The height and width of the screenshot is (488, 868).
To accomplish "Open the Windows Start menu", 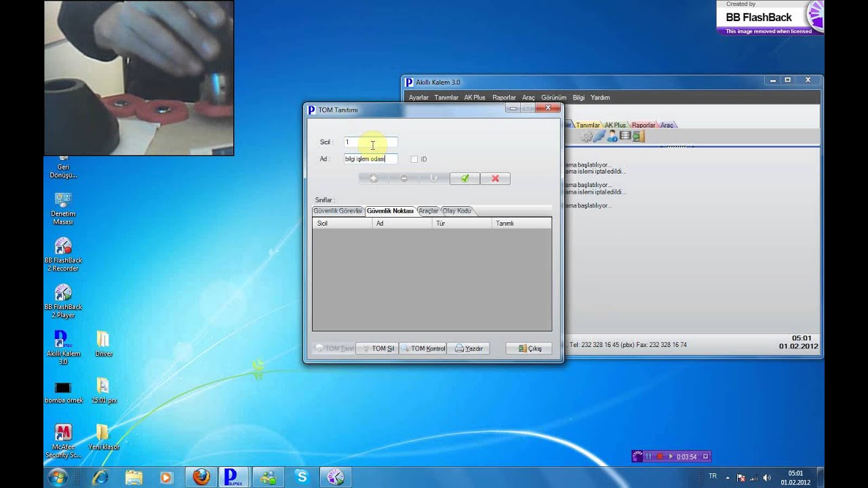I will (57, 477).
